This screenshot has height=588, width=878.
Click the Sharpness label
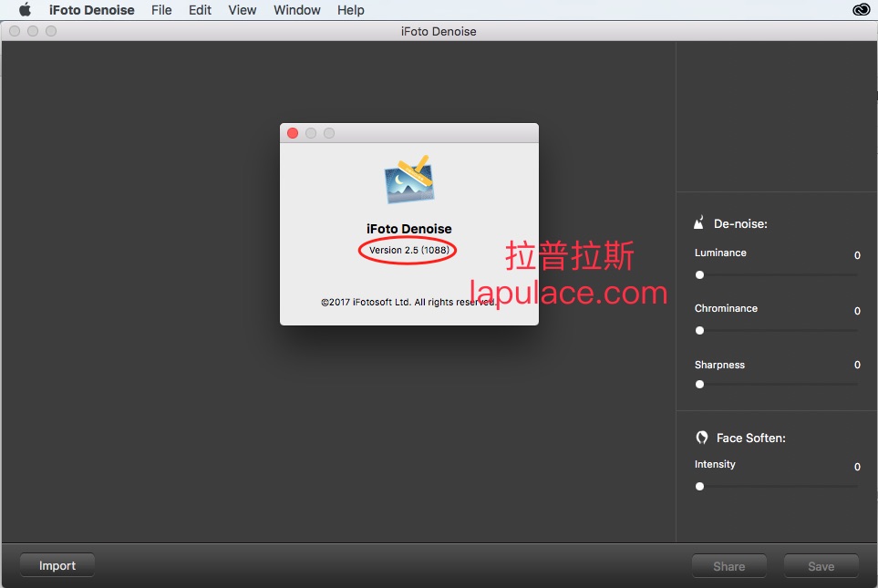pyautogui.click(x=719, y=365)
